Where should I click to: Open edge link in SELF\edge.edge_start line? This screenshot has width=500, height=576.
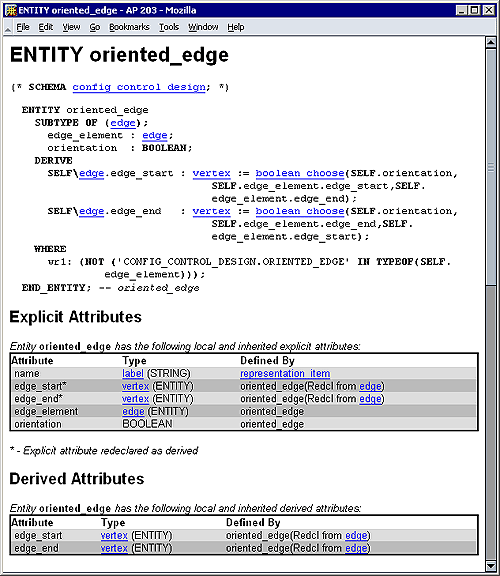tap(91, 173)
